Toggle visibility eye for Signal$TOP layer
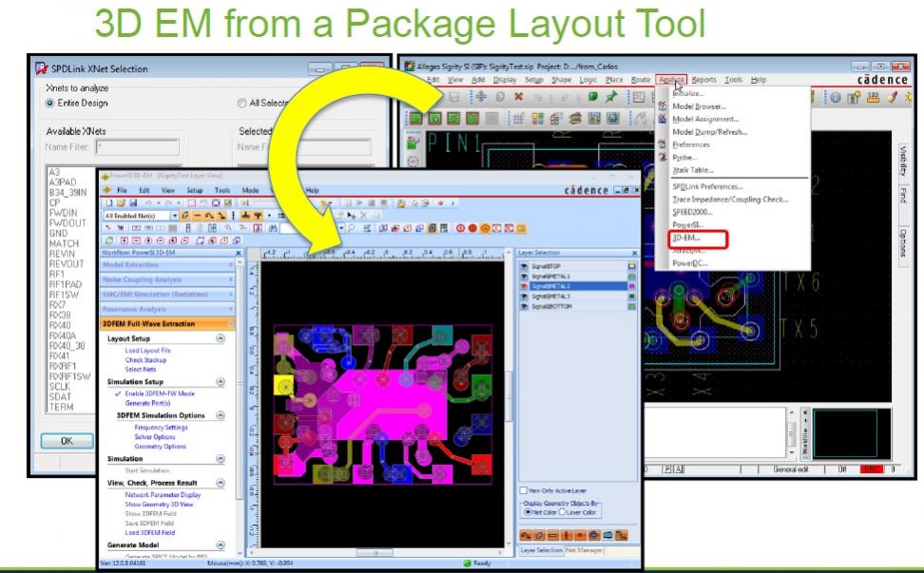The height and width of the screenshot is (573, 924). click(524, 267)
